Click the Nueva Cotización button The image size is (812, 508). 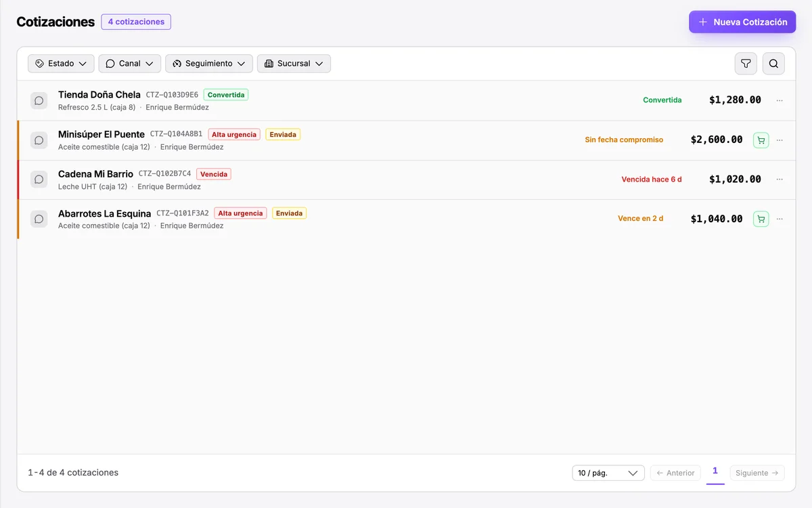pos(742,22)
